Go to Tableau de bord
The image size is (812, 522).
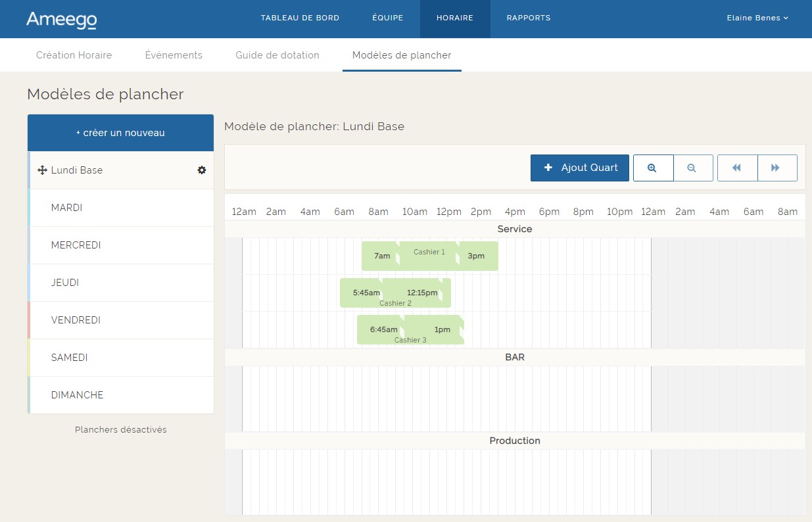300,18
